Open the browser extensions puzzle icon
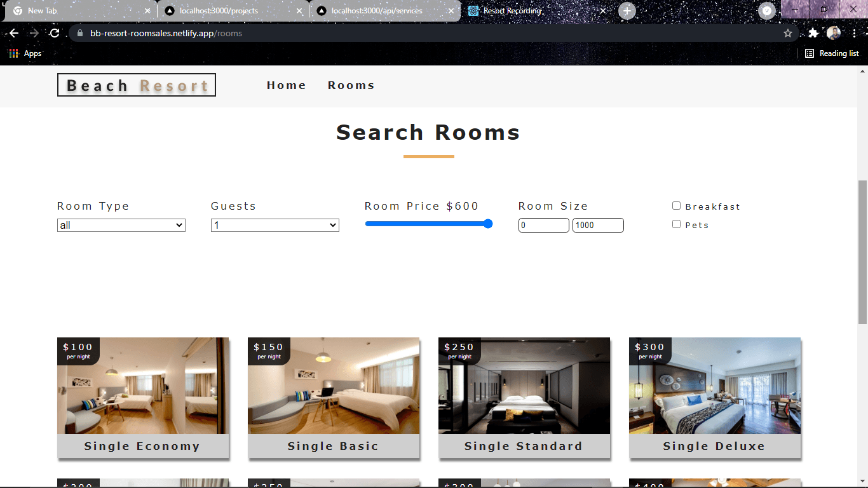 pos(814,33)
